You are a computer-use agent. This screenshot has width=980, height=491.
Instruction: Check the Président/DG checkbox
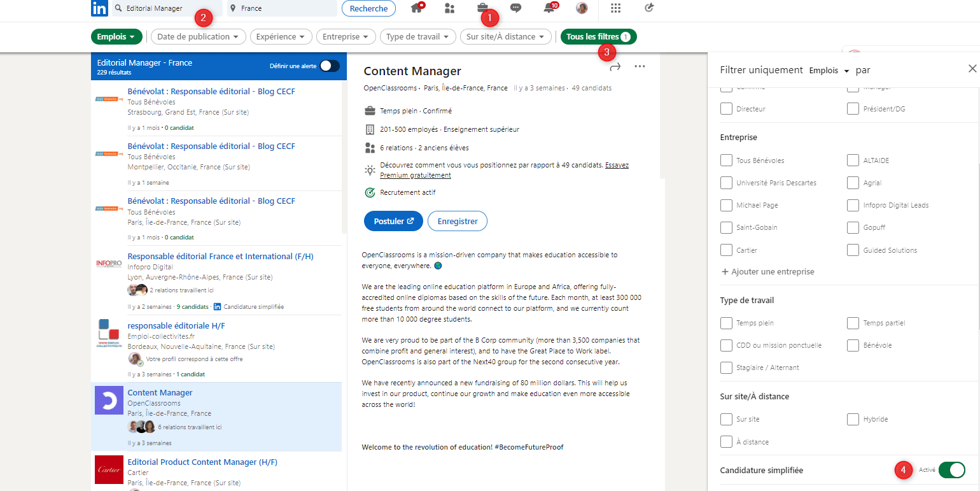pos(853,109)
